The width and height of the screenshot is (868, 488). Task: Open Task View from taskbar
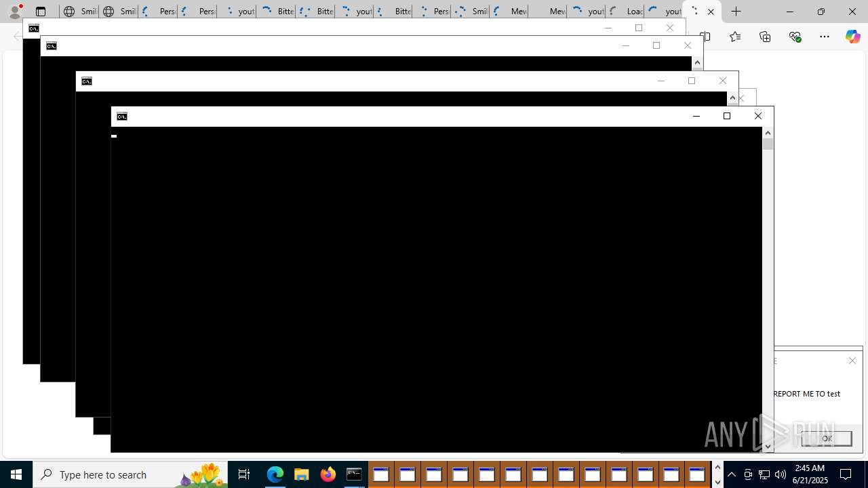[244, 474]
